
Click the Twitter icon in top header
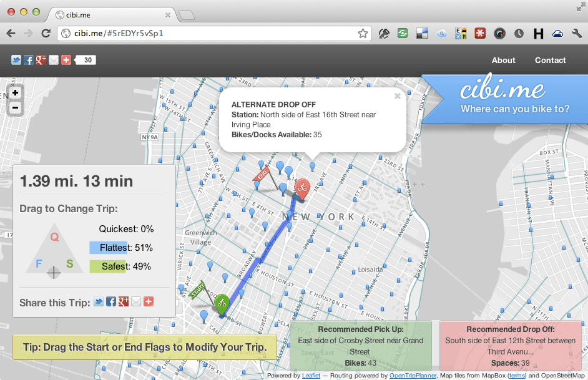[16, 60]
